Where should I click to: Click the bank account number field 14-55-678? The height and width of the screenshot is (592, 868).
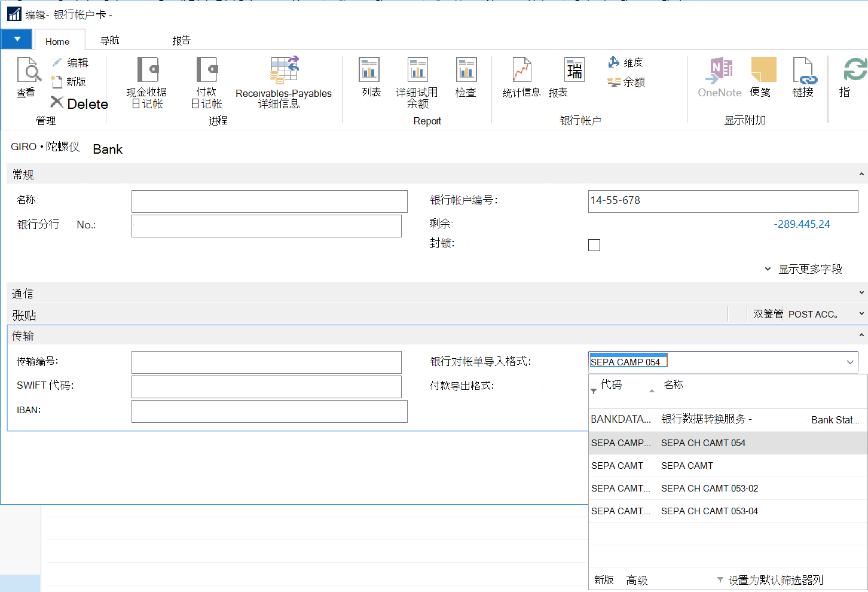(x=723, y=202)
